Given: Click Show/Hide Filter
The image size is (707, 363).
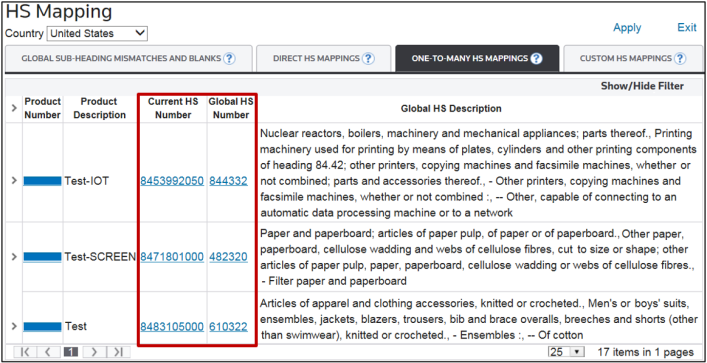Looking at the screenshot, I should pos(642,86).
